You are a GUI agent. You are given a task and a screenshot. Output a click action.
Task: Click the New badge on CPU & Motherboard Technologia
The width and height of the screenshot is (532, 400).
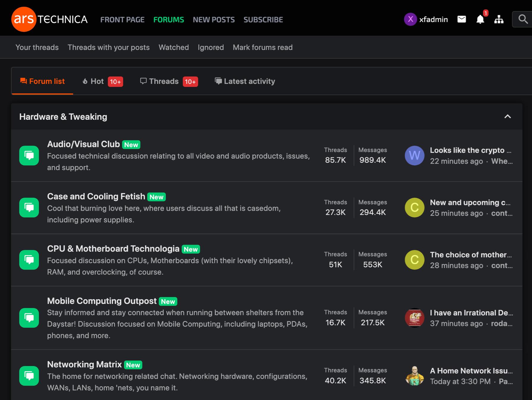[191, 249]
